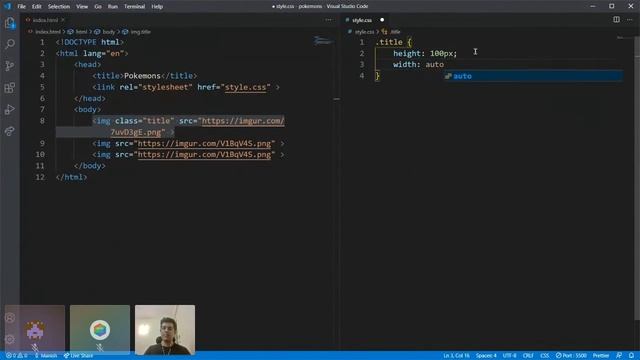Click the space invader participant thumbnail
Image resolution: width=640 pixels, height=360 pixels.
tap(35, 329)
